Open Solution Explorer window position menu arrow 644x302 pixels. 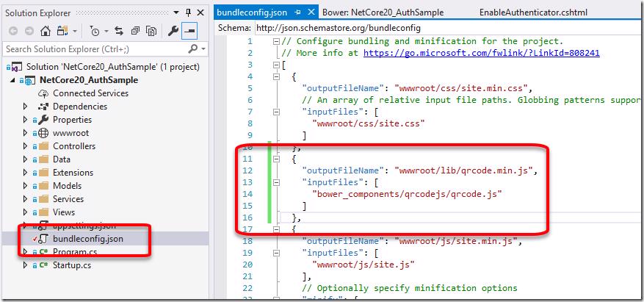(176, 12)
